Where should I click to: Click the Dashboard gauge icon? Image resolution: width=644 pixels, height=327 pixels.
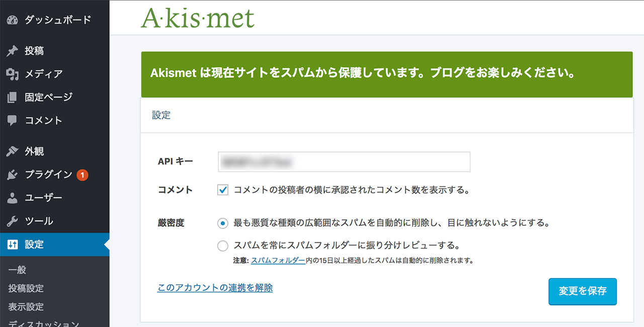click(x=13, y=20)
